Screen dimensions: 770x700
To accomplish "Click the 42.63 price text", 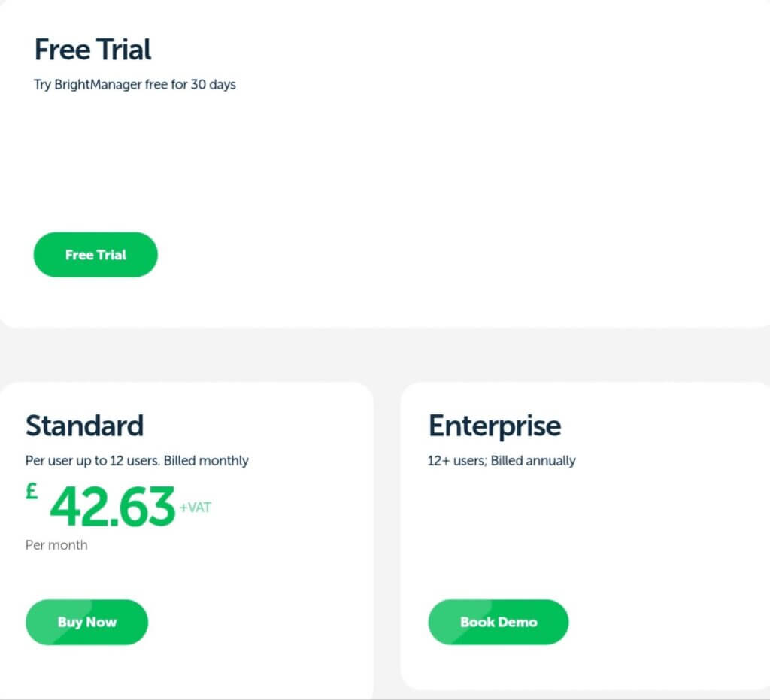I will (x=111, y=508).
